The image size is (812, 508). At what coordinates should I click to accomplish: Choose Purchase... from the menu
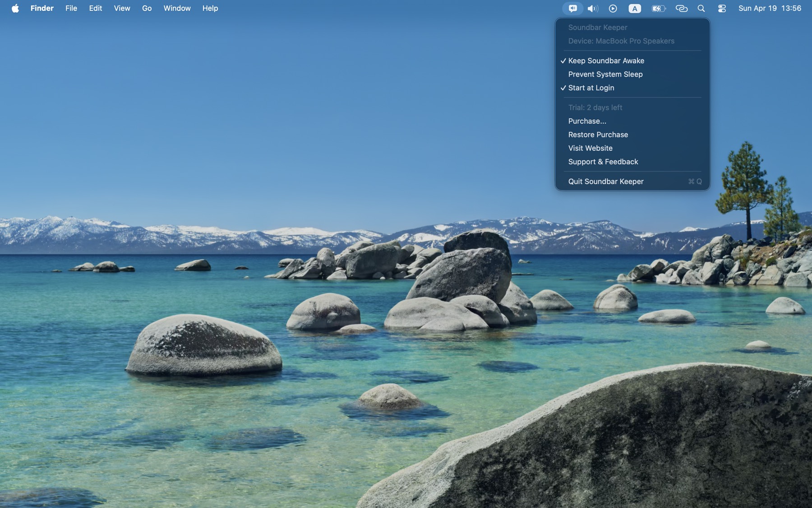coord(632,121)
